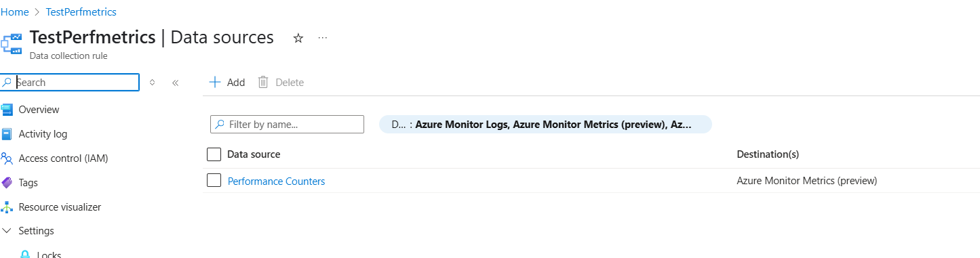Open the more options ellipsis menu
The image size is (980, 258).
[323, 38]
